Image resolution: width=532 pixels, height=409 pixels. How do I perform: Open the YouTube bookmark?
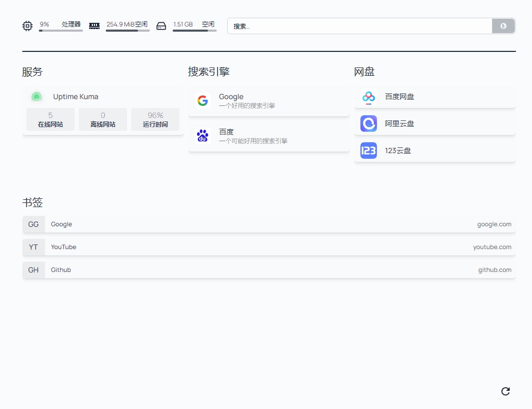pyautogui.click(x=64, y=247)
